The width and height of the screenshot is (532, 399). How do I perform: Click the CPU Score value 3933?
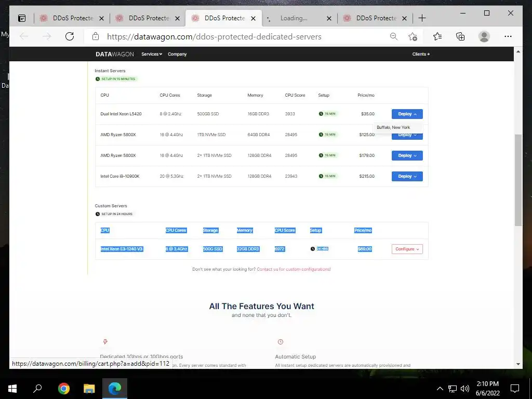coord(290,114)
